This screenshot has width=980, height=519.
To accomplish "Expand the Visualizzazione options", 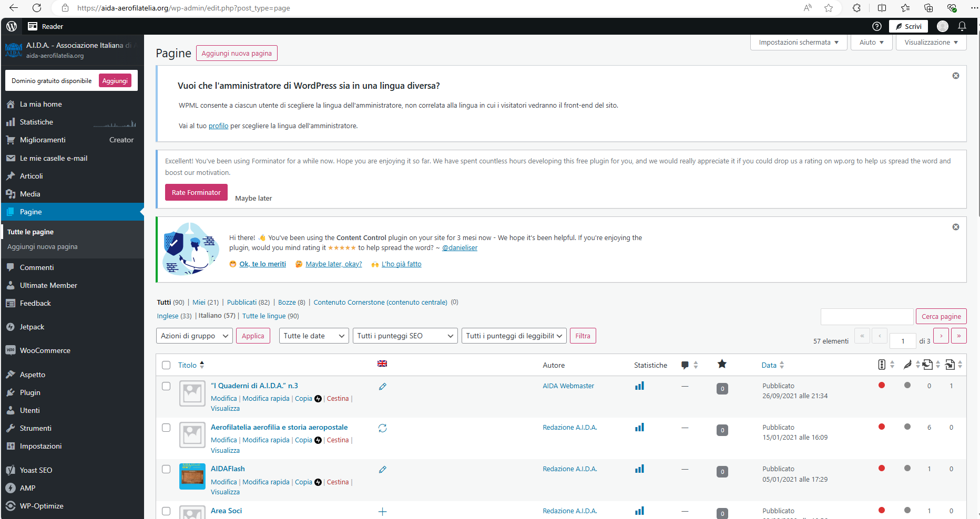I will 931,42.
